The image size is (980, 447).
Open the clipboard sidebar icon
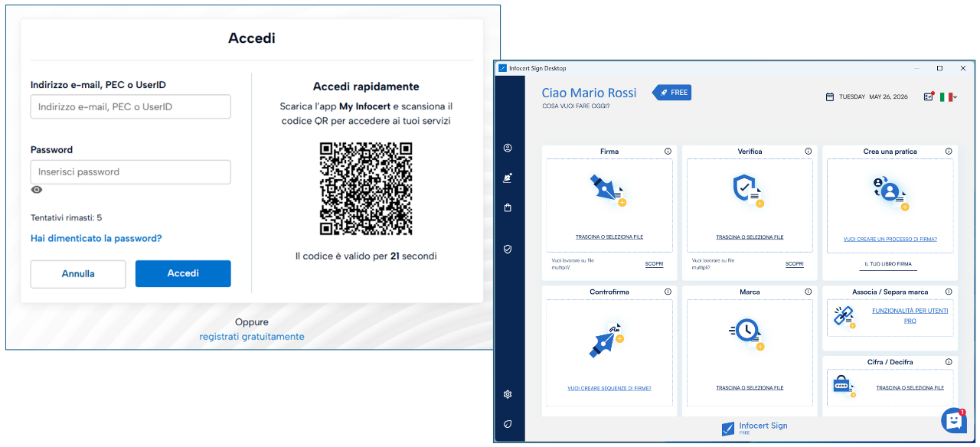(x=508, y=207)
